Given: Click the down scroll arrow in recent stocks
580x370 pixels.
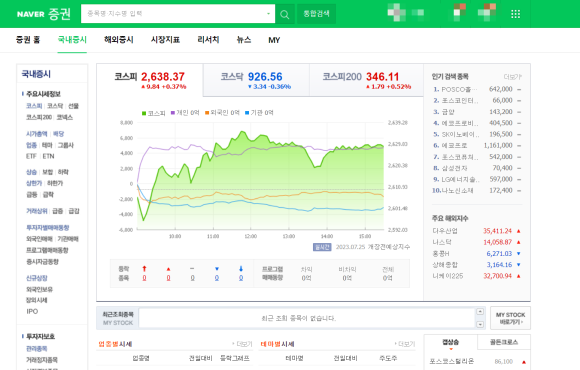Looking at the screenshot, I should (x=480, y=324).
